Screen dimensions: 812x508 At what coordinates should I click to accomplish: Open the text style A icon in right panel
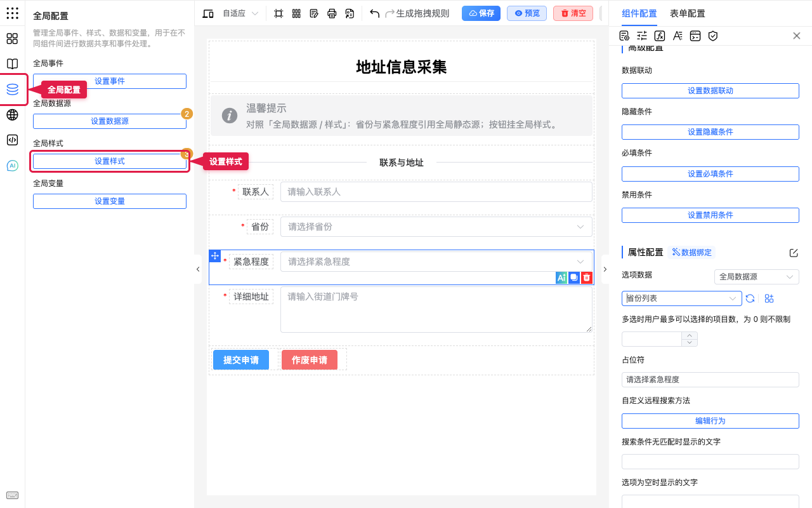click(678, 36)
